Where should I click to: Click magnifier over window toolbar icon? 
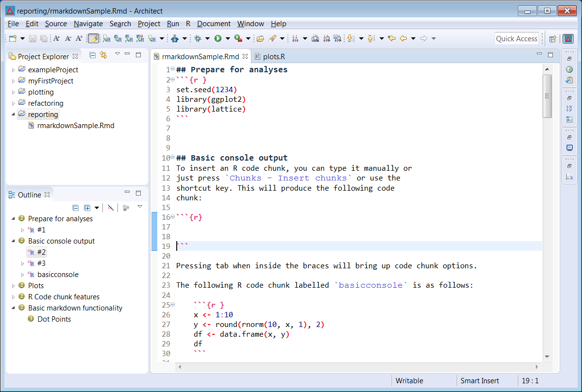[x=315, y=39]
